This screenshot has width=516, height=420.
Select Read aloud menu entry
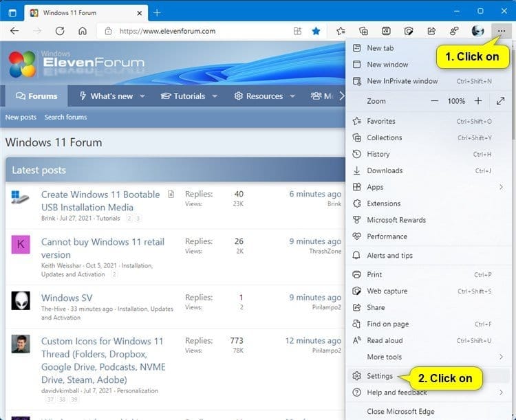tap(429, 340)
